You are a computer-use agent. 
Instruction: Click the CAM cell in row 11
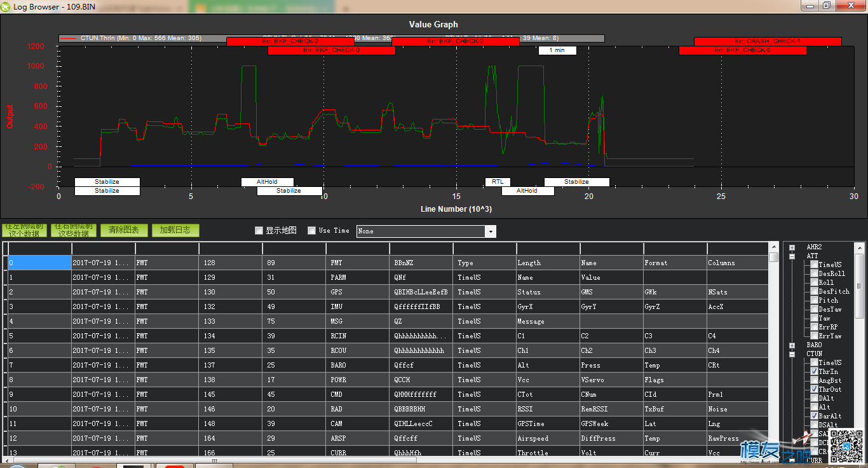(358, 423)
